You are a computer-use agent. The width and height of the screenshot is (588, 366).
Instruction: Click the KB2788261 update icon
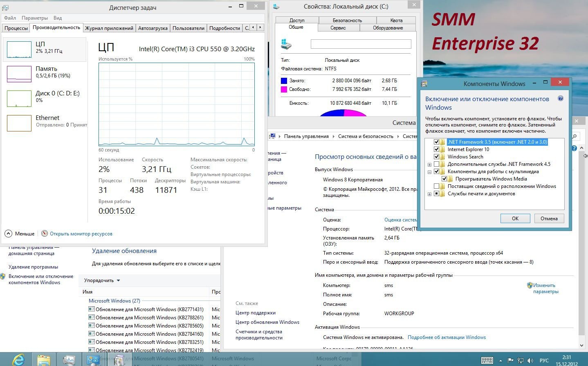(x=92, y=317)
